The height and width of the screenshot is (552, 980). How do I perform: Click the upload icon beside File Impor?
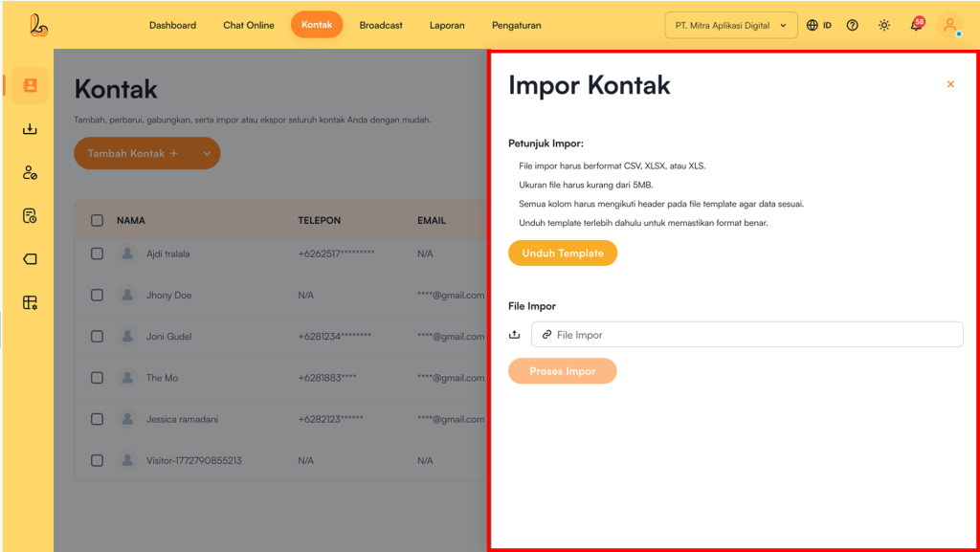(515, 335)
